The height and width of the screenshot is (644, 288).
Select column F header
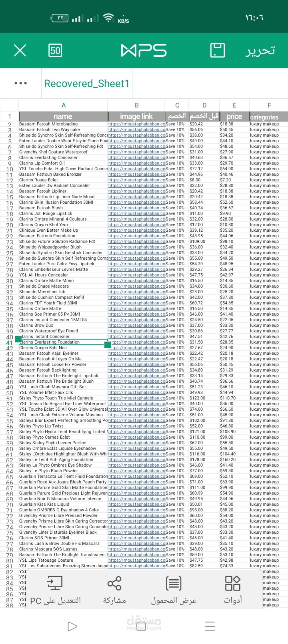click(x=269, y=105)
